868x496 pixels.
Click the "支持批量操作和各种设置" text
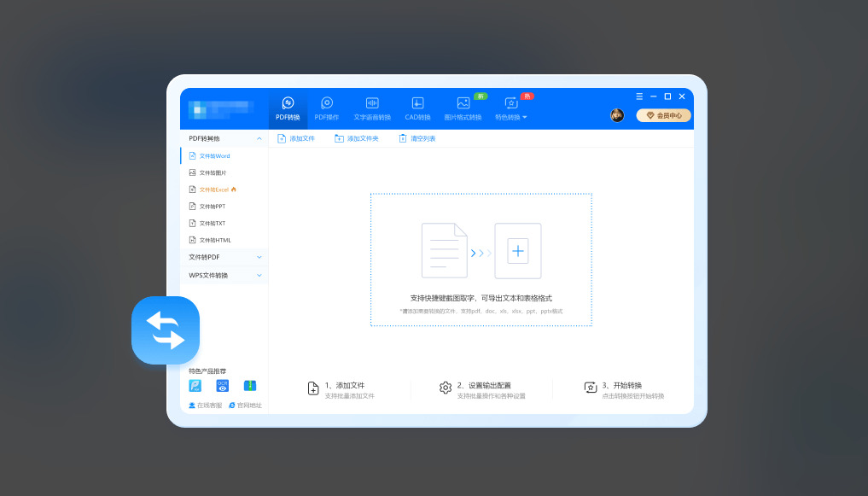[492, 396]
